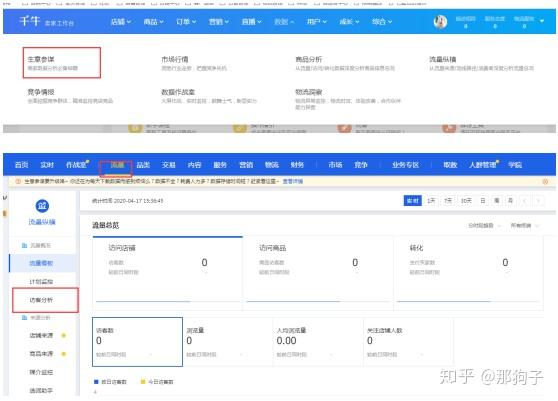
Task: Click the folder icon beside the 来源分析 section
Action: click(24, 317)
